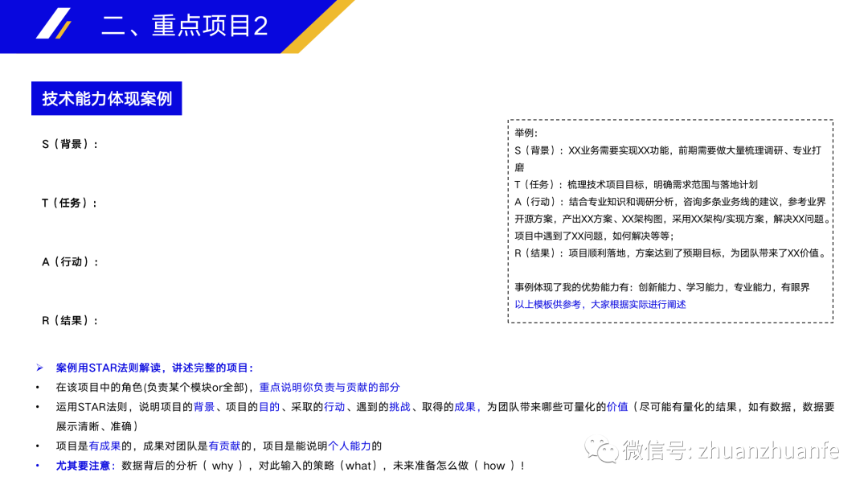Click the heading '案例用STAR法则解读，讲述完整的项目:'

click(155, 368)
